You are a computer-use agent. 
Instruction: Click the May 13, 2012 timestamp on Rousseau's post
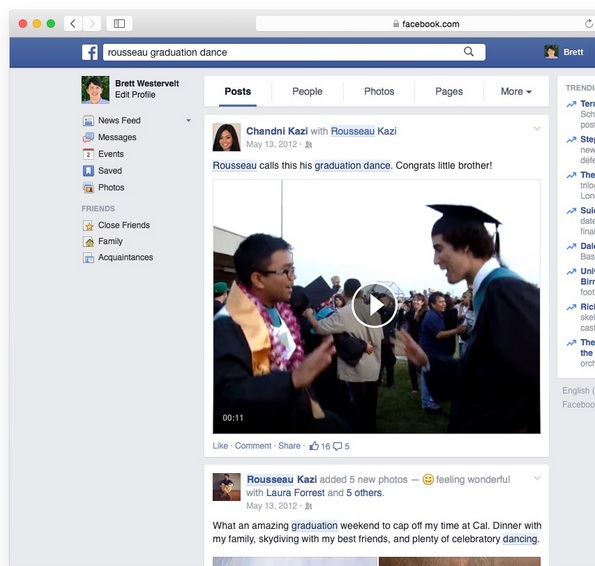coord(271,506)
